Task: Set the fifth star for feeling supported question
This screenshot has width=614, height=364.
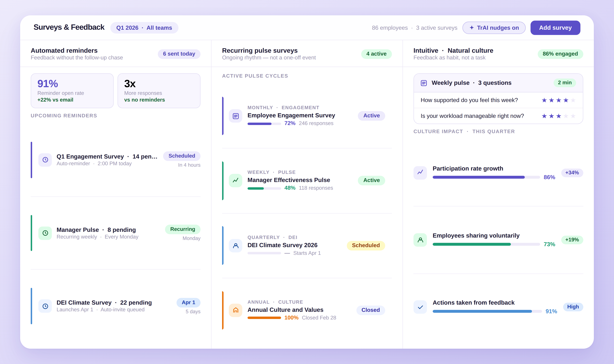Action: tap(573, 100)
